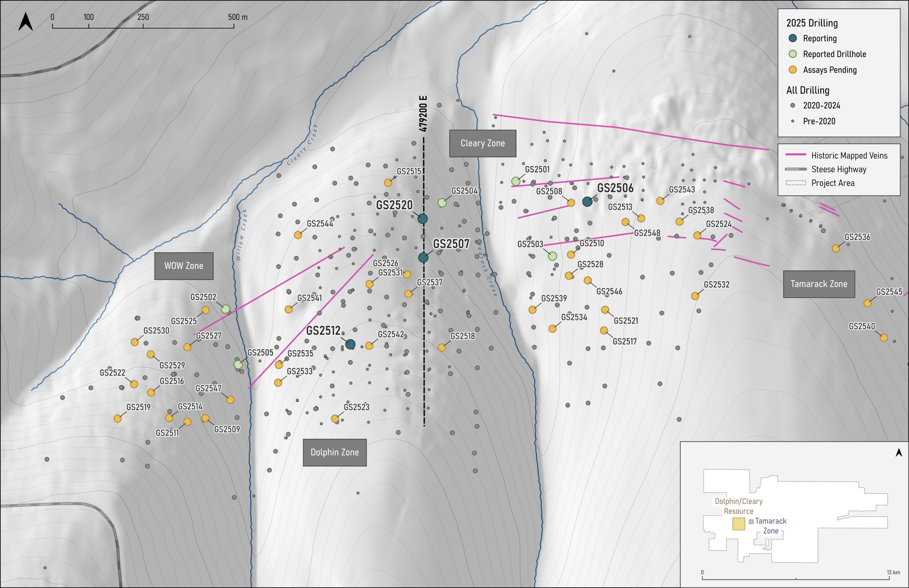Screen dimensions: 909x588
Task: Click the Tamarack Zone label box
Action: [x=819, y=284]
